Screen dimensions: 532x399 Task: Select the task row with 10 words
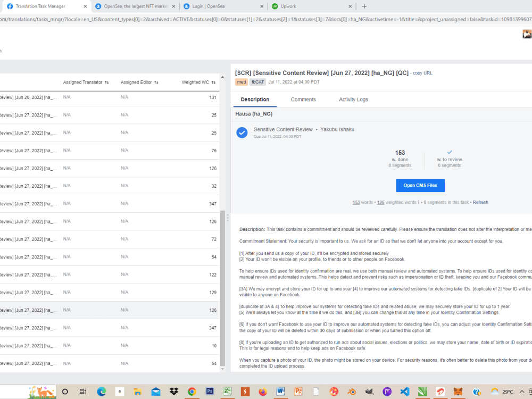110,346
